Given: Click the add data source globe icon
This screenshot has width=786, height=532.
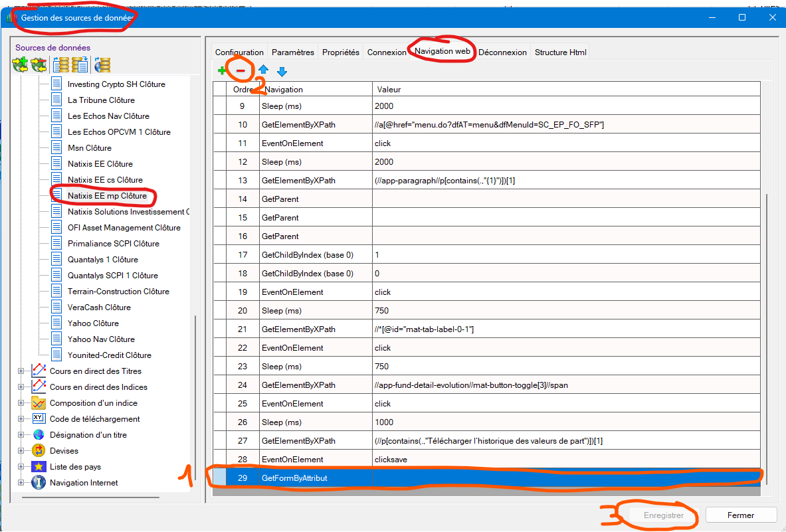Looking at the screenshot, I should tap(20, 64).
